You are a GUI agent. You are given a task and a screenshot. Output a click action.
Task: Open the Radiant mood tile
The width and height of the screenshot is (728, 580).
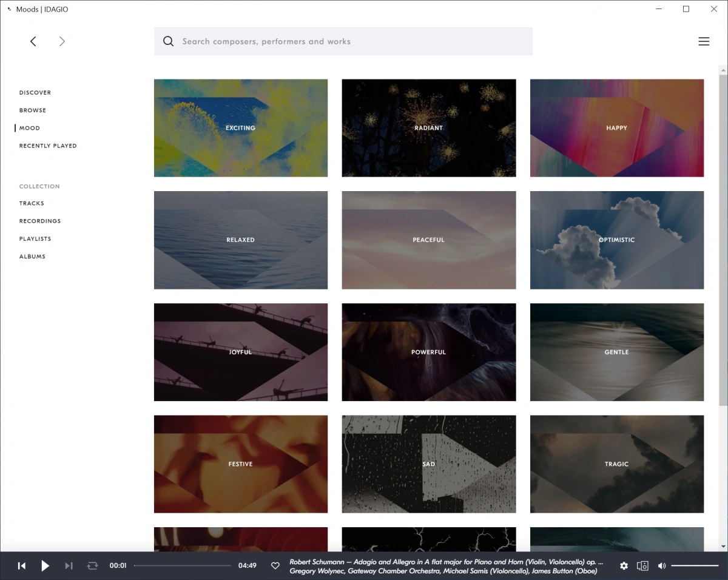point(429,128)
